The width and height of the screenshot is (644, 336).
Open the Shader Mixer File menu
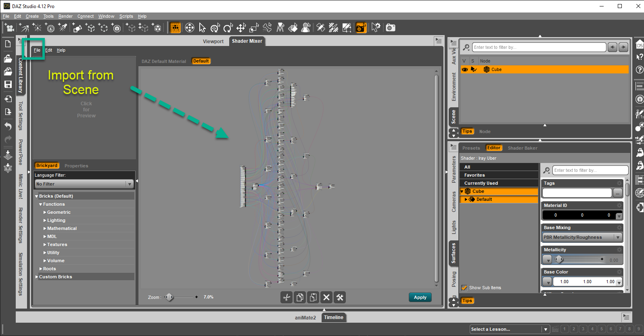37,50
